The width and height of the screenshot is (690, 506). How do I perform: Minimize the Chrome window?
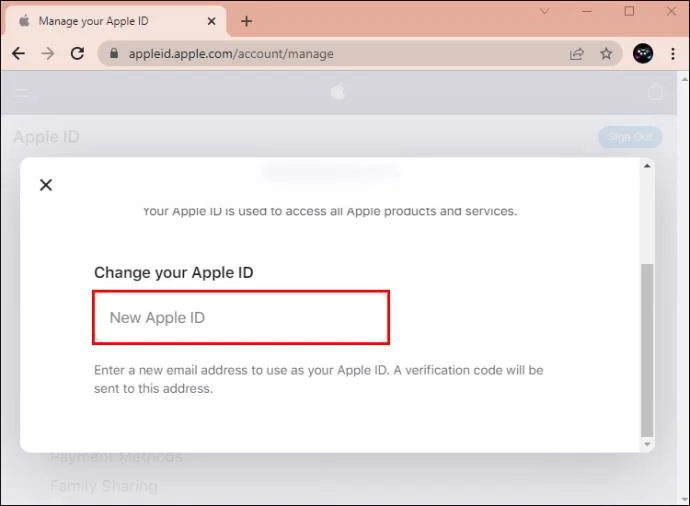[587, 11]
